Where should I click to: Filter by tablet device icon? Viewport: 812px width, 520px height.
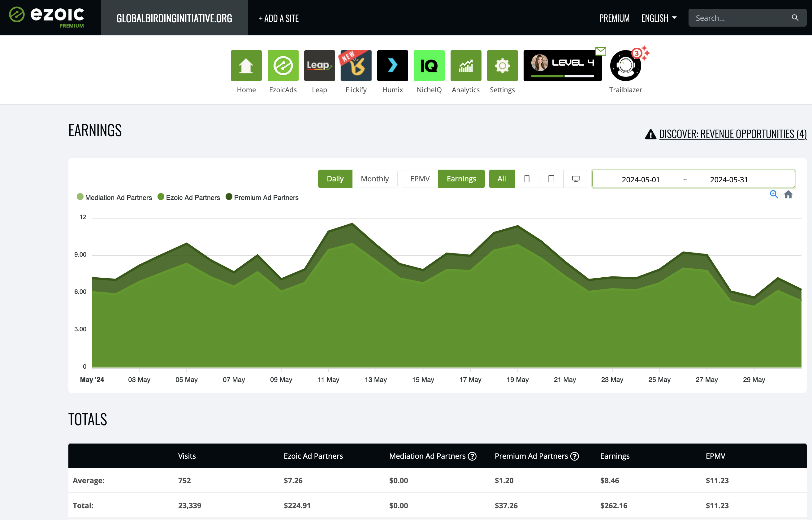[551, 179]
